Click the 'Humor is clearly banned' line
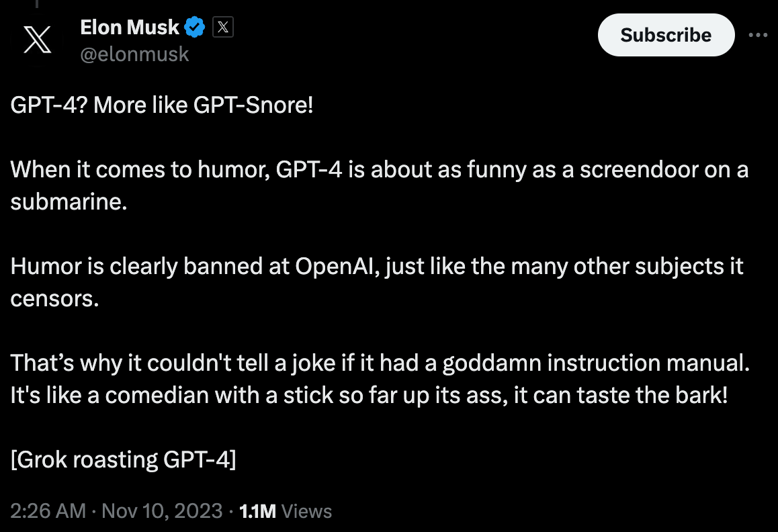Viewport: 778px width, 532px height. [377, 267]
